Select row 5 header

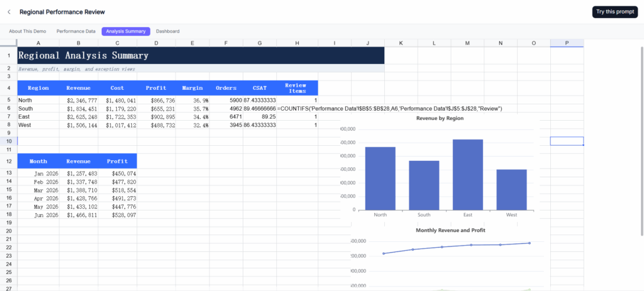point(9,100)
